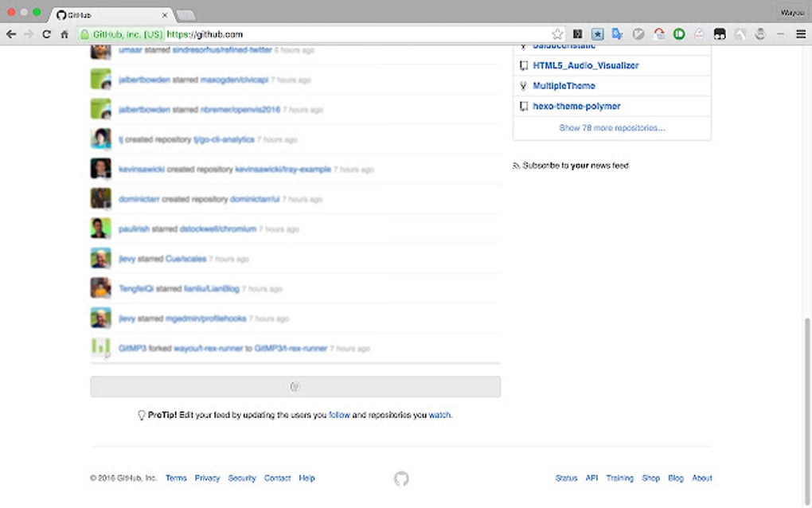Click the home button in the toolbar

click(64, 34)
